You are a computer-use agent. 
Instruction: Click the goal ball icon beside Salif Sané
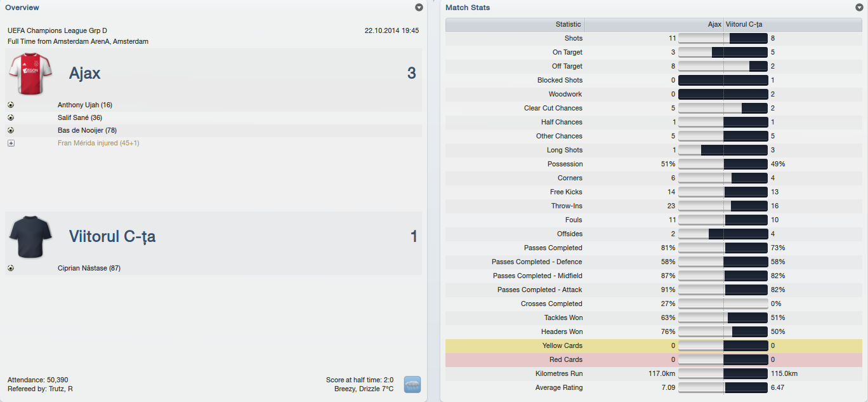click(11, 117)
